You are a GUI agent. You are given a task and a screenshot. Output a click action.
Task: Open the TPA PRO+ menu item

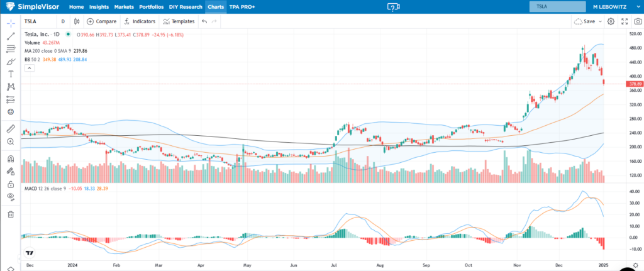tap(242, 7)
